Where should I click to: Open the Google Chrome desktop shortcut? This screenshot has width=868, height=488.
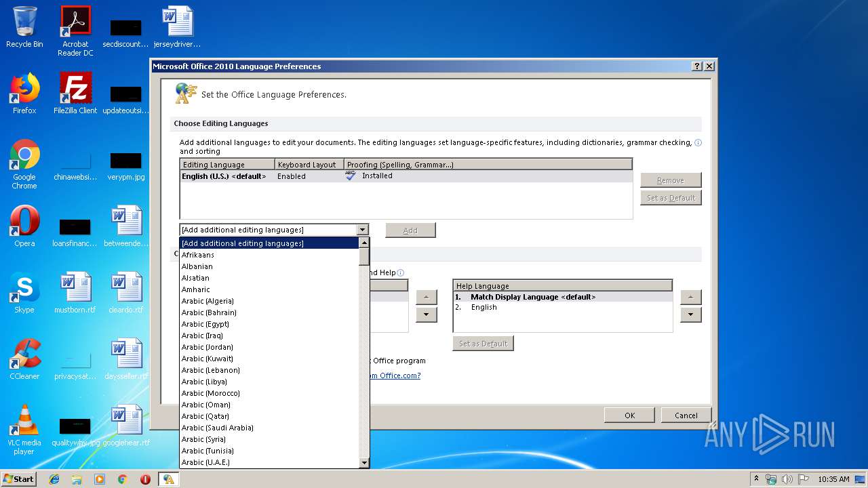tap(24, 164)
